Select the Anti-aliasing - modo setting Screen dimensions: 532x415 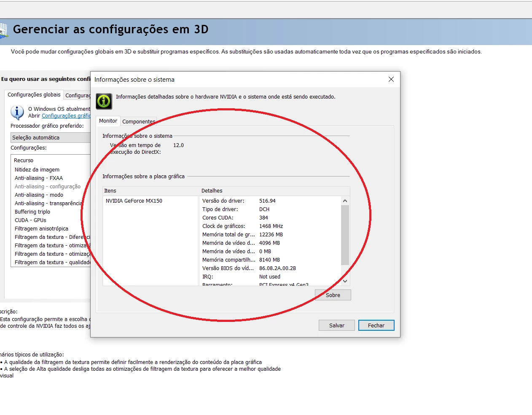(39, 195)
